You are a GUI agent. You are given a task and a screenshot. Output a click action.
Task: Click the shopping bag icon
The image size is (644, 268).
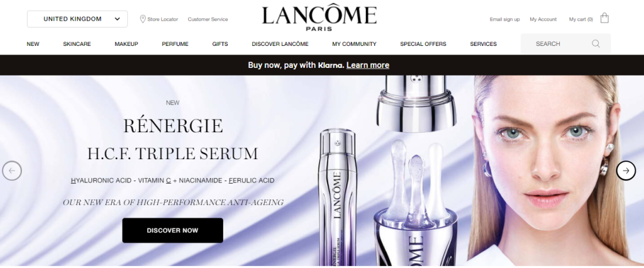coord(604,18)
